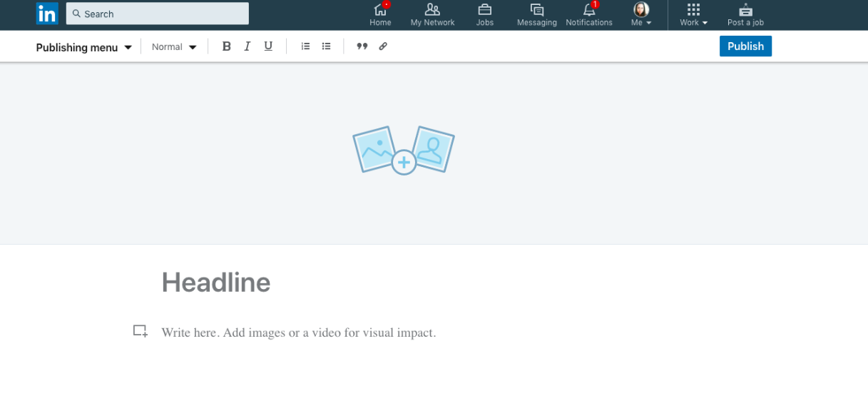Screen dimensions: 868x416
Task: Open the Me profile dropdown
Action: click(x=641, y=14)
